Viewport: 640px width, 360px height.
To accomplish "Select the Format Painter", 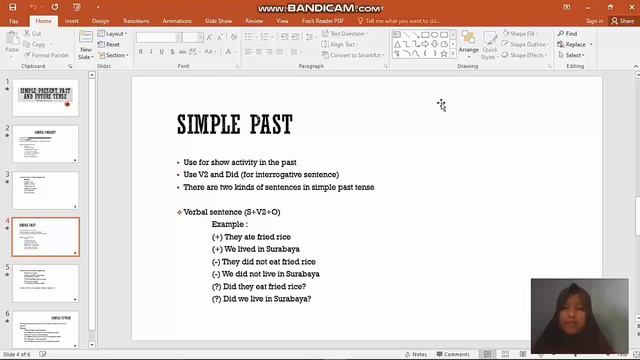I will (46, 55).
